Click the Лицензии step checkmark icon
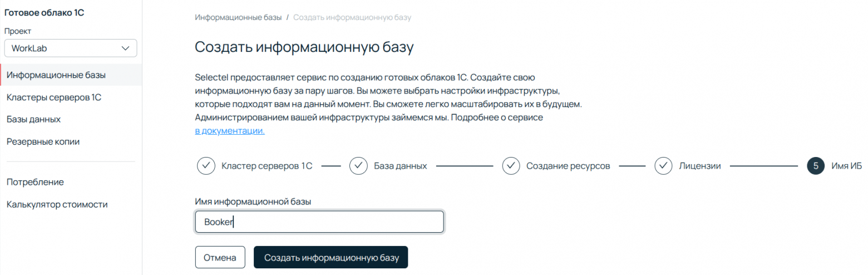 (663, 166)
